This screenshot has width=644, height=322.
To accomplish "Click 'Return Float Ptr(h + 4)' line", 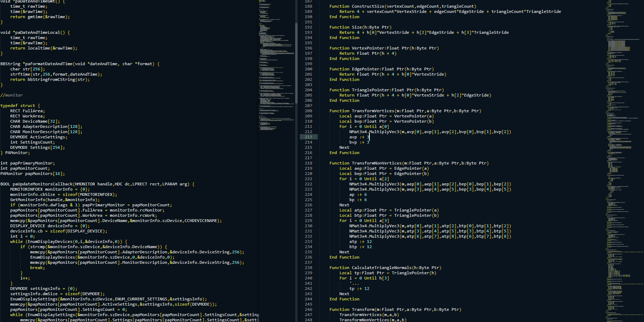I will click(x=368, y=53).
